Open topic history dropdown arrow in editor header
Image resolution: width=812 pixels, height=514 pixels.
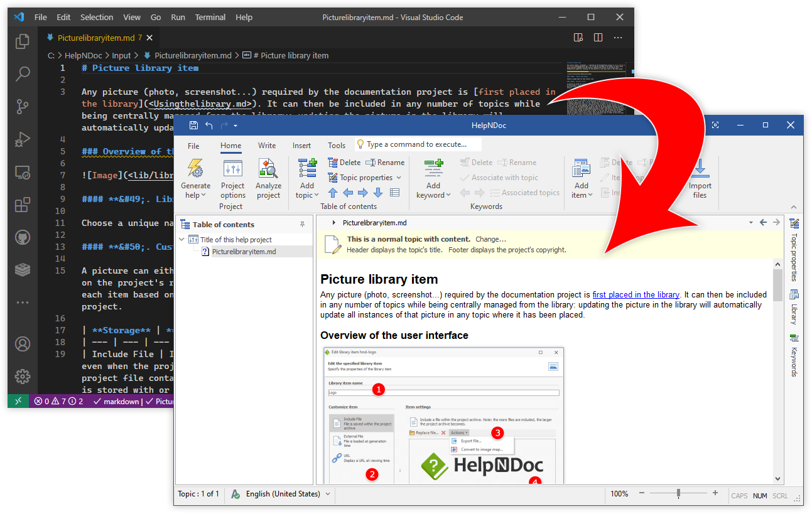pyautogui.click(x=751, y=223)
